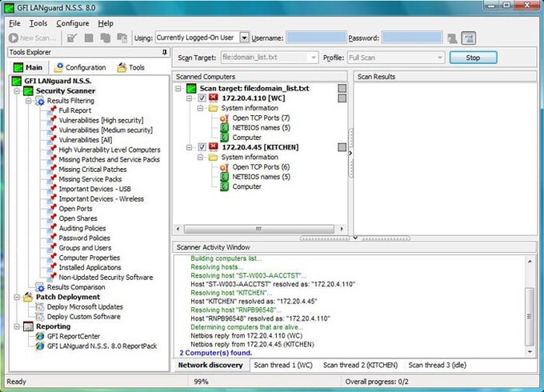The width and height of the screenshot is (544, 392).
Task: Click gray square at 172.20.4.45 row end
Action: coord(342,147)
